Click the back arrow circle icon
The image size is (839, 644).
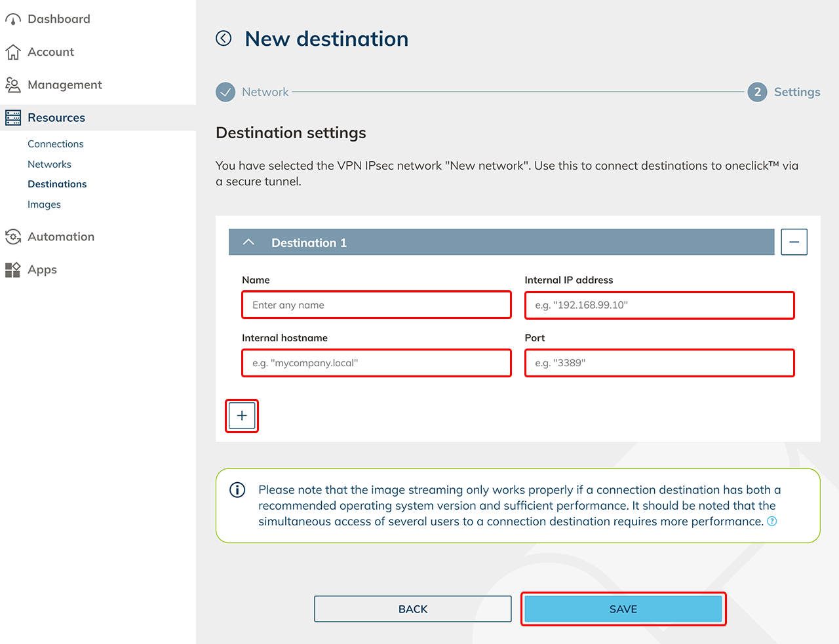pos(224,39)
